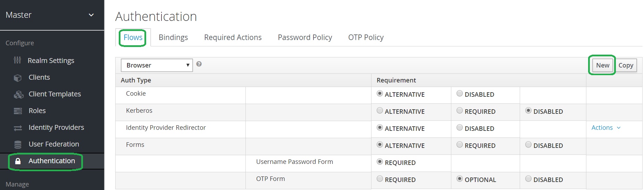Click the Roles list icon
The width and height of the screenshot is (644, 190).
(18, 111)
